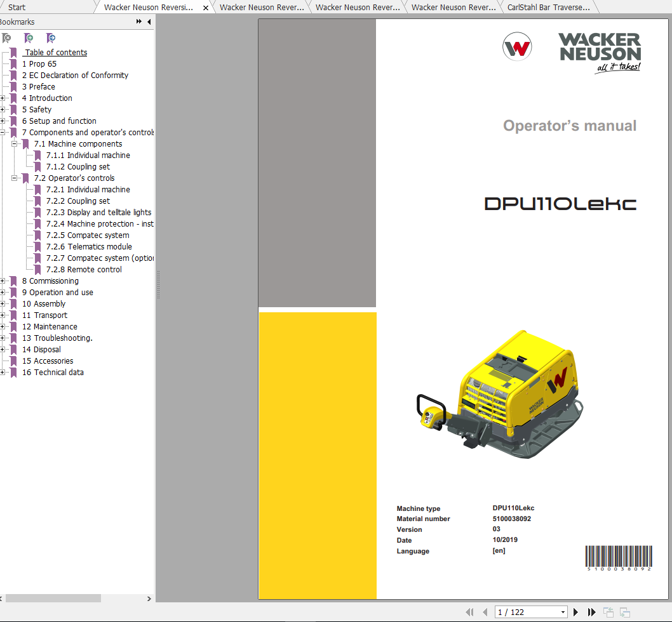Close the active Wacker Neuson tab

[x=206, y=8]
